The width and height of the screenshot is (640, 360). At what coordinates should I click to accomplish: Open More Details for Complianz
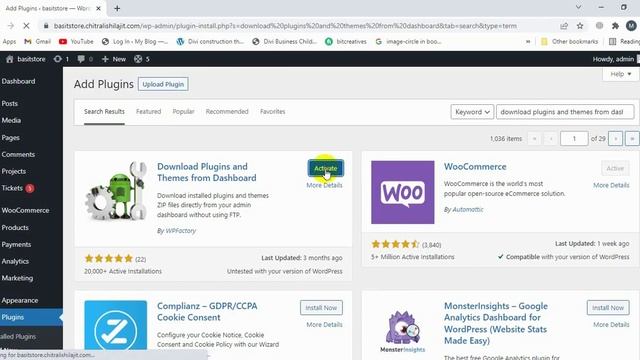[324, 325]
